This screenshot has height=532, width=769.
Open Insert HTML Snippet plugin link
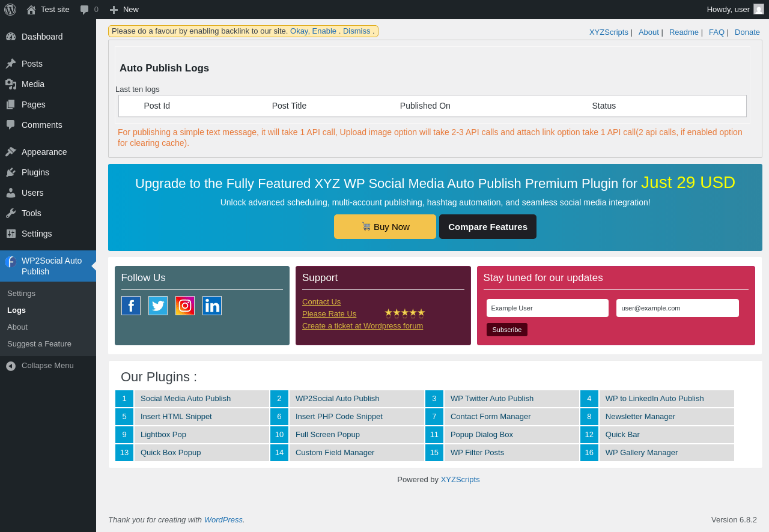[x=176, y=417]
